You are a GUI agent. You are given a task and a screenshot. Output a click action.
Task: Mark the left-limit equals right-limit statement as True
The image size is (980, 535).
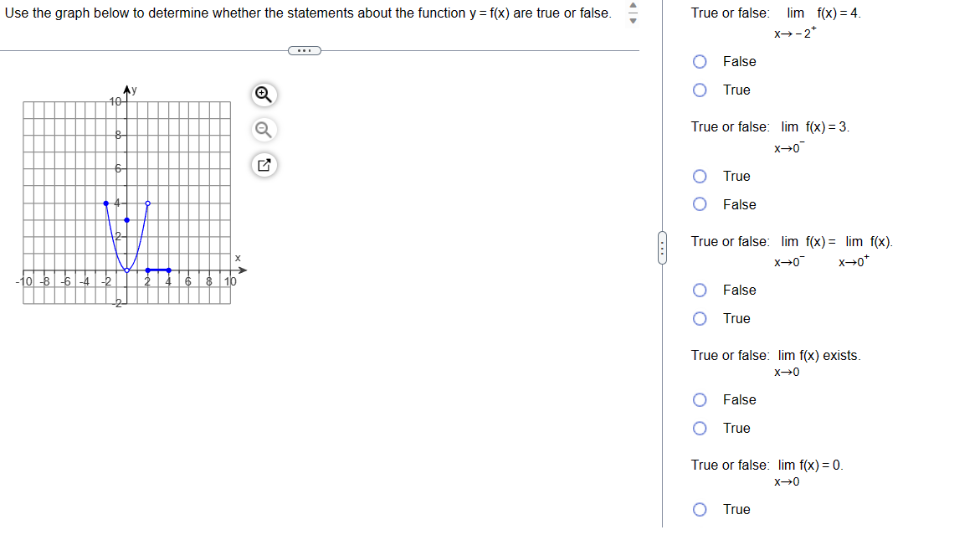pos(700,318)
